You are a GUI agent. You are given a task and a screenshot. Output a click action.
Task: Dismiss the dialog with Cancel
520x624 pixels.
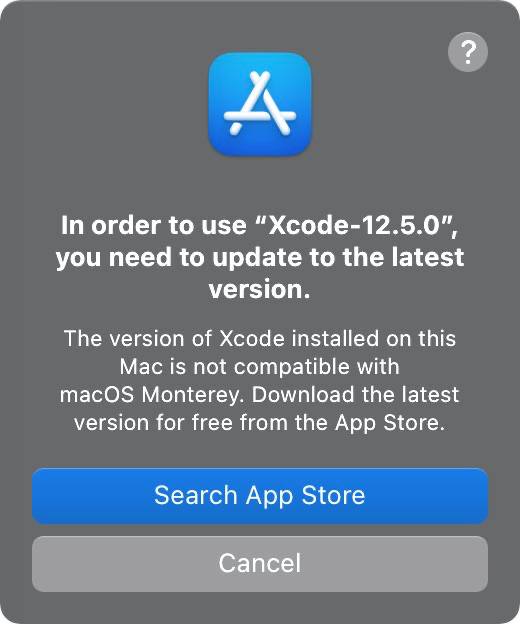point(260,564)
